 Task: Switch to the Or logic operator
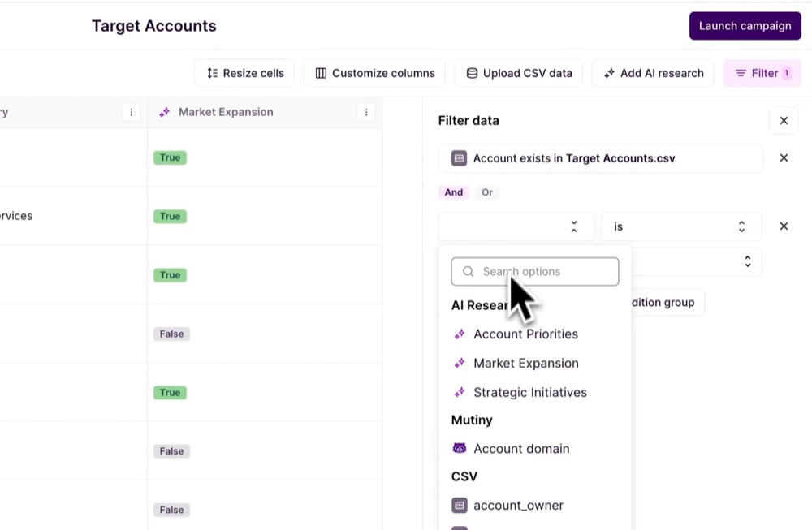(486, 192)
